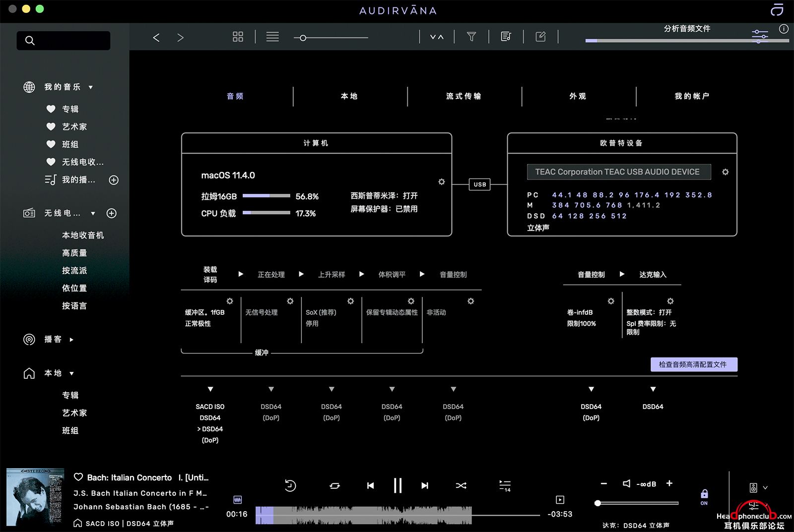
Task: Switch to the 流式传输 tab
Action: (463, 96)
